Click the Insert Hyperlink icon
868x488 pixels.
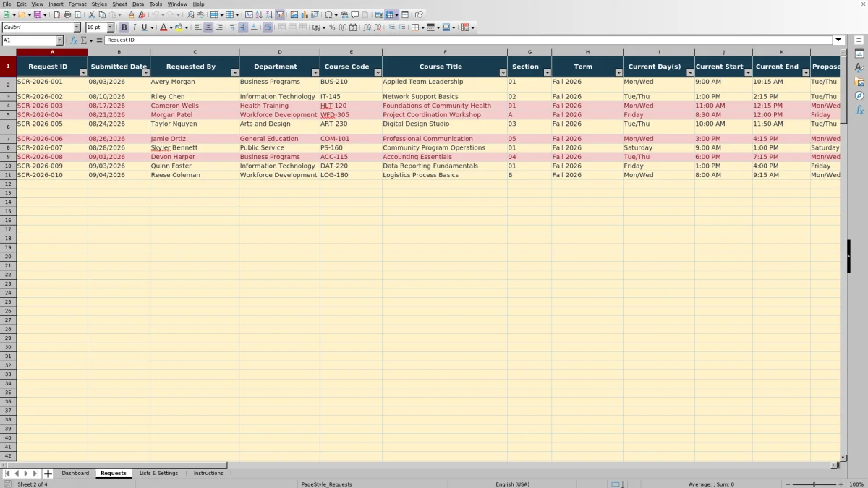[344, 14]
